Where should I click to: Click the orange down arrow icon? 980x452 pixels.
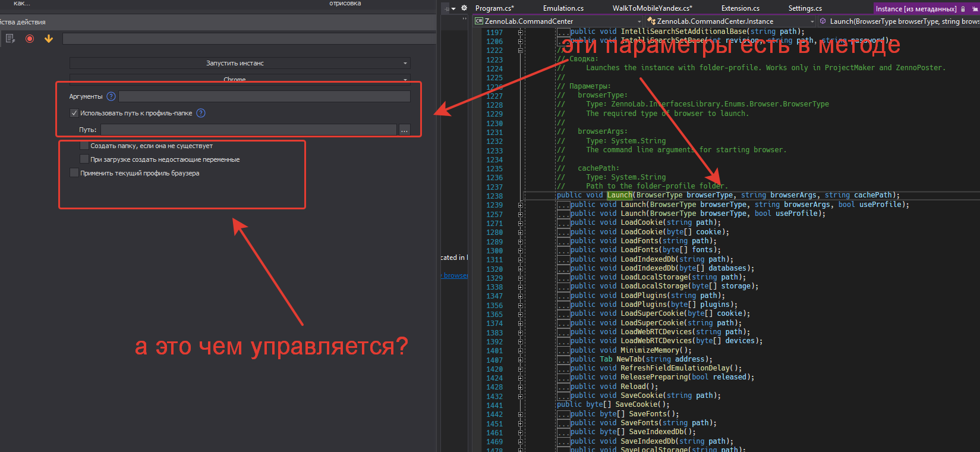(49, 39)
